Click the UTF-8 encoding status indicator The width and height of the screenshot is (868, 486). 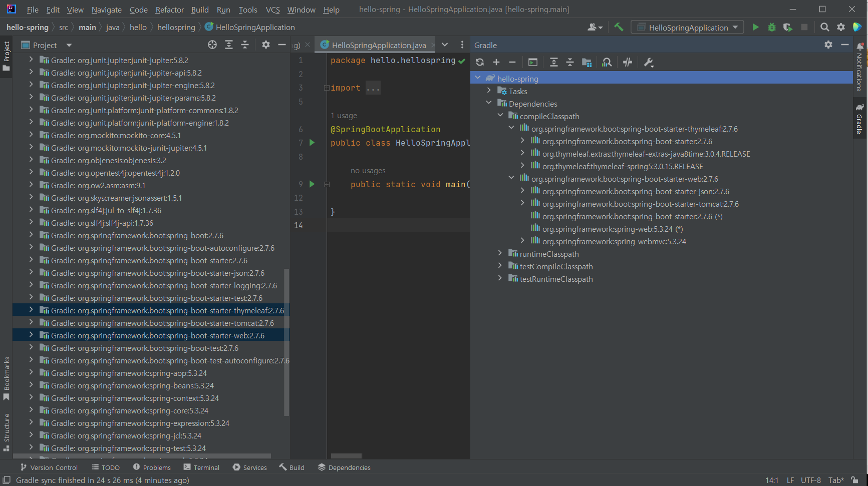tap(810, 480)
